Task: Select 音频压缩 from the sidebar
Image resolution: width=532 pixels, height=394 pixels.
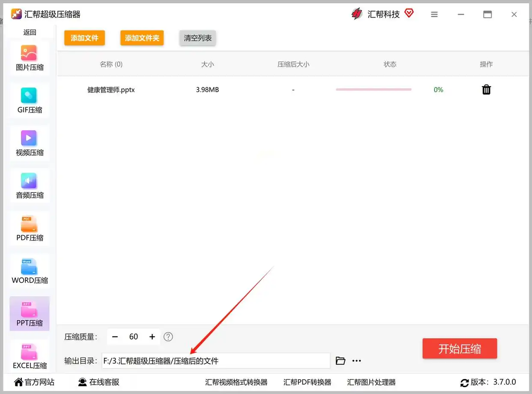Action: [29, 186]
